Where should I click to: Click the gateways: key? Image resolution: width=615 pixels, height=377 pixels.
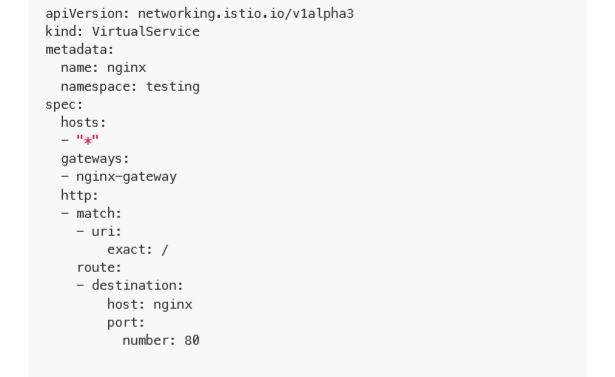click(95, 158)
